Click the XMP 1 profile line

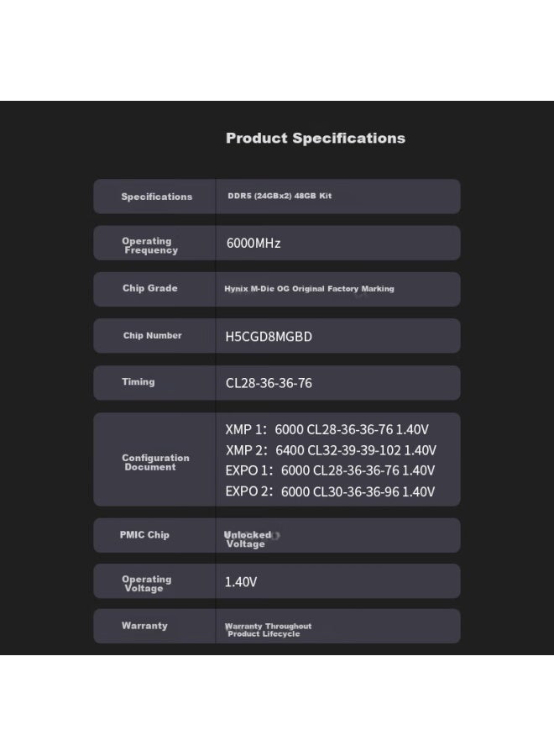[x=327, y=429]
